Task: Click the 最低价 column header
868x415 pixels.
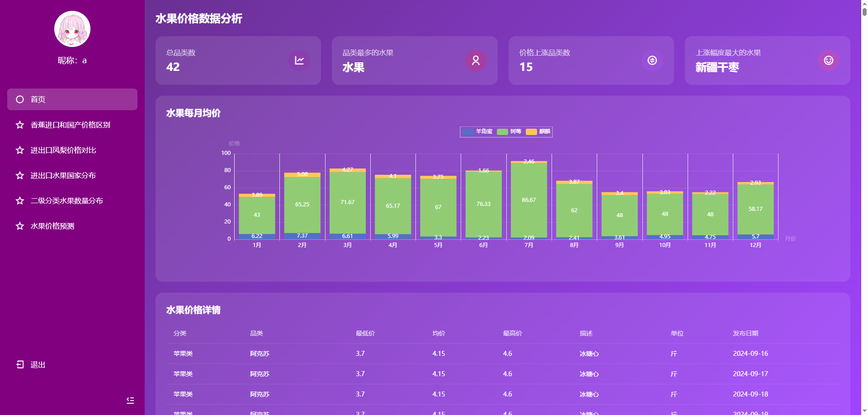Action: pyautogui.click(x=365, y=333)
